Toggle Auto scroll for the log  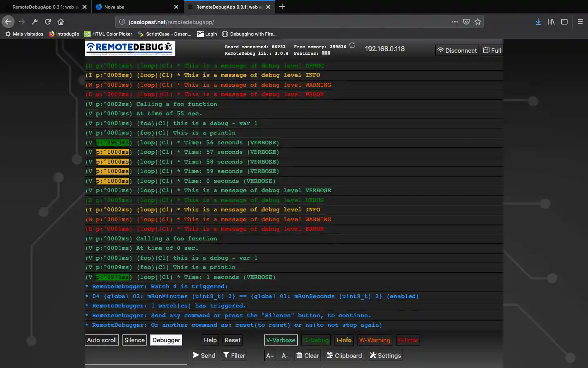click(102, 340)
